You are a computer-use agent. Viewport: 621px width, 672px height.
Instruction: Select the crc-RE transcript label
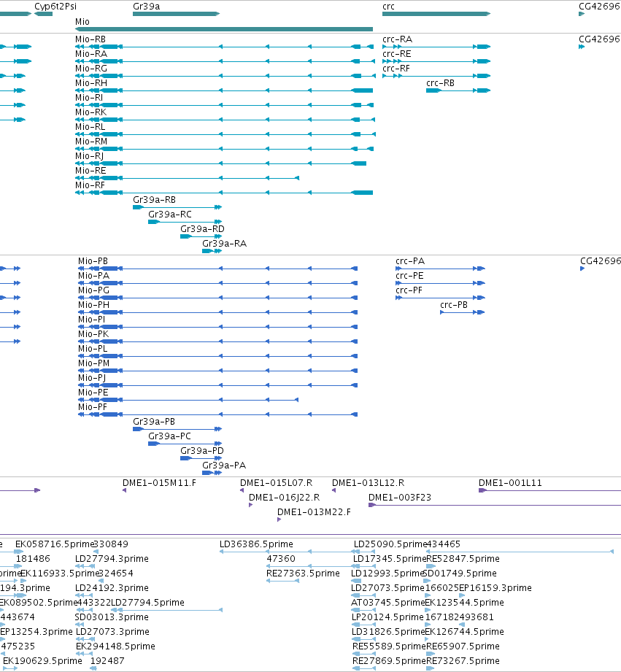click(x=396, y=54)
